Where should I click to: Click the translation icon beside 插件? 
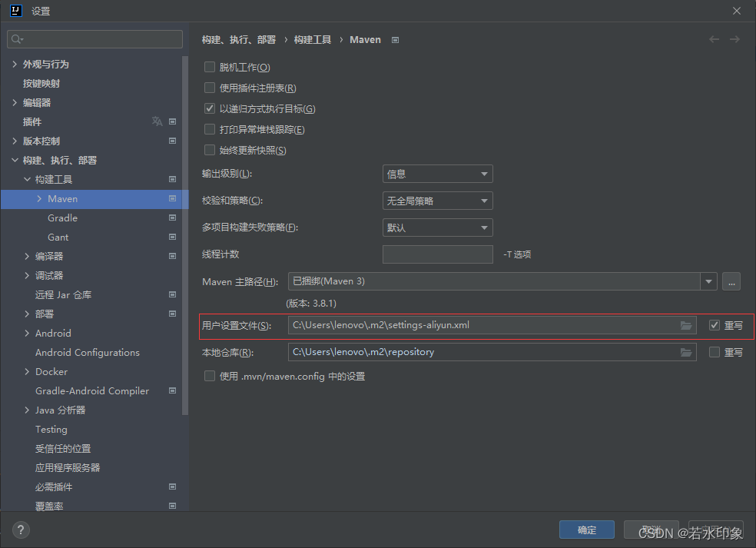tap(157, 121)
